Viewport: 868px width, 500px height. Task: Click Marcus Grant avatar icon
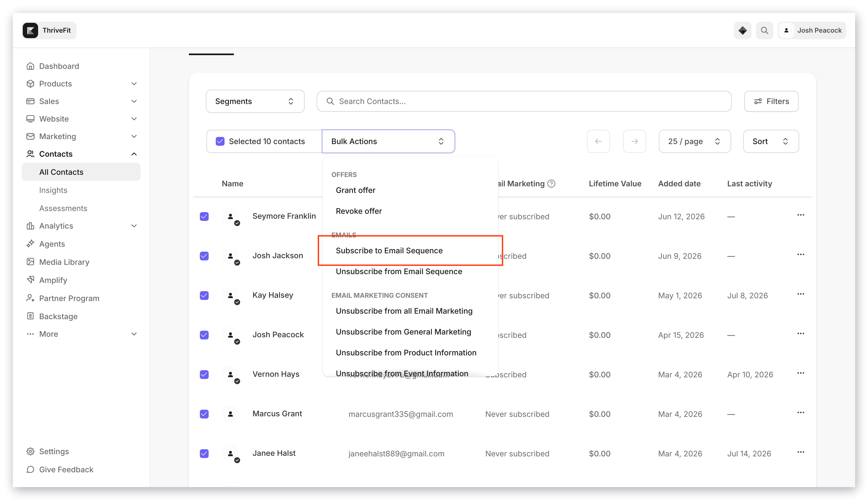tap(231, 414)
